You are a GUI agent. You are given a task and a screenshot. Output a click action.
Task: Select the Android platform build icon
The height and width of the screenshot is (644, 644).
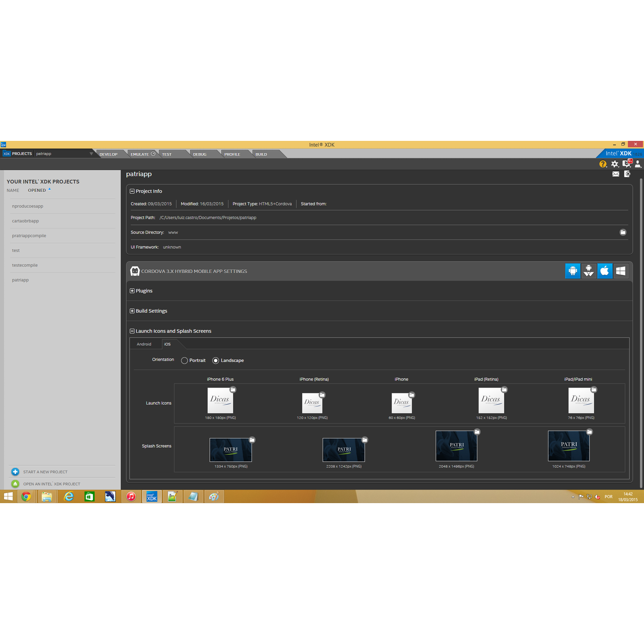[x=573, y=271]
